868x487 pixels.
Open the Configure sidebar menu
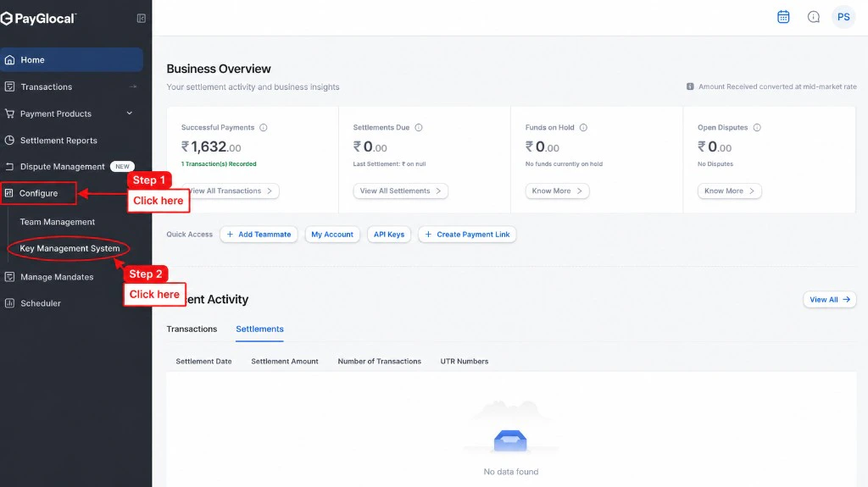click(x=38, y=193)
